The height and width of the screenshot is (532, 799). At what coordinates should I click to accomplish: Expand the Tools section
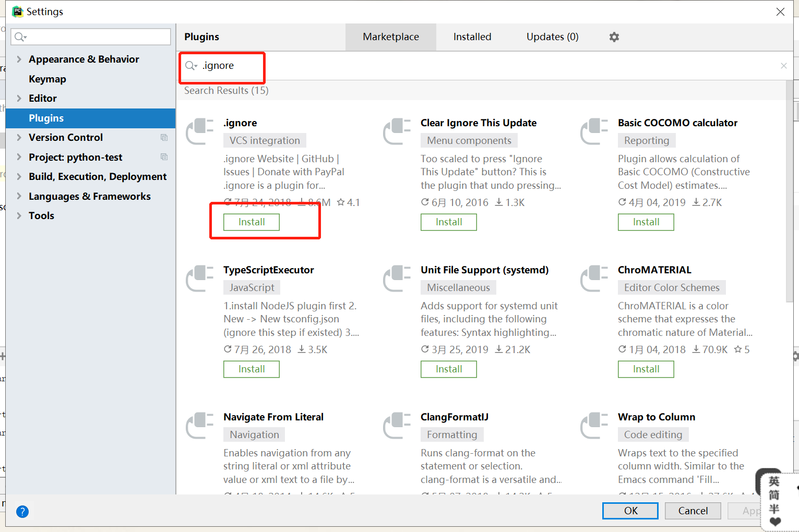point(19,215)
